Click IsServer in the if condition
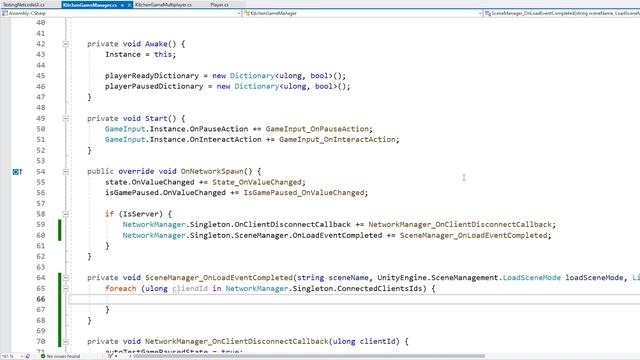 point(140,214)
